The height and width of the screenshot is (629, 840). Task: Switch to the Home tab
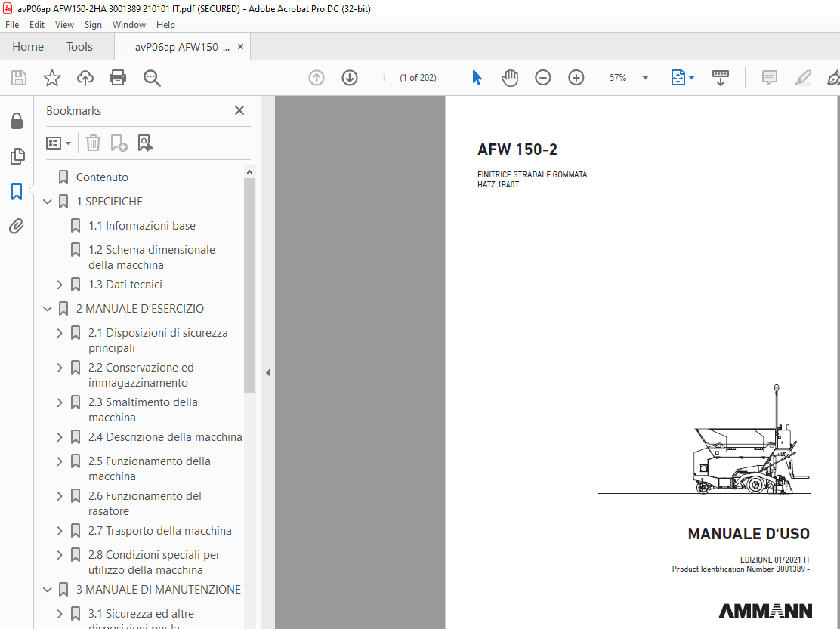tap(28, 47)
